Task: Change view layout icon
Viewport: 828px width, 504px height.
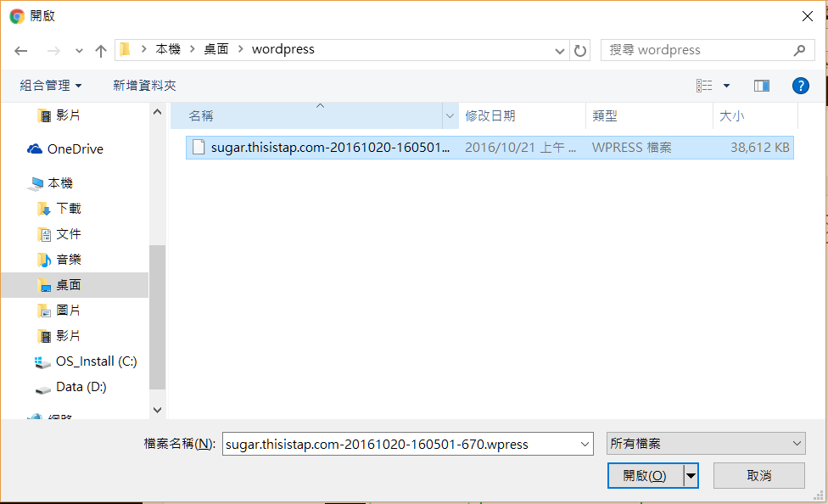Action: click(704, 86)
